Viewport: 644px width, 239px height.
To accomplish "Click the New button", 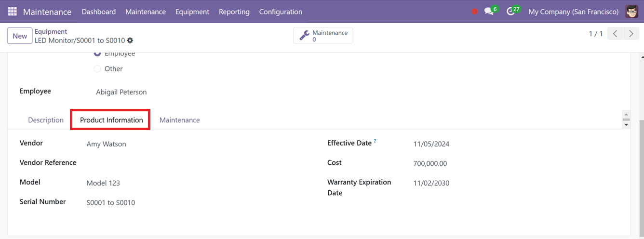I will tap(20, 36).
